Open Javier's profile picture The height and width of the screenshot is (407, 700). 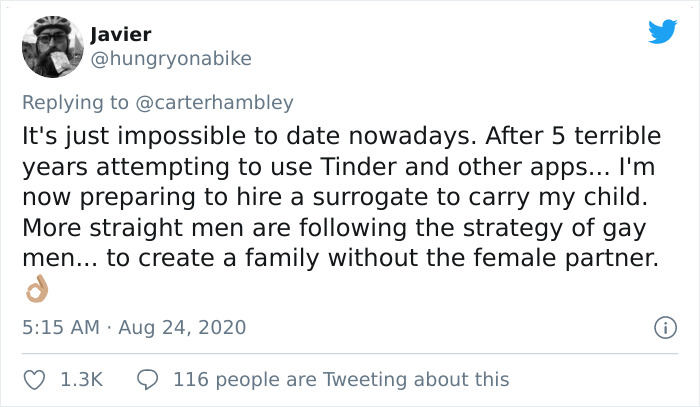53,46
